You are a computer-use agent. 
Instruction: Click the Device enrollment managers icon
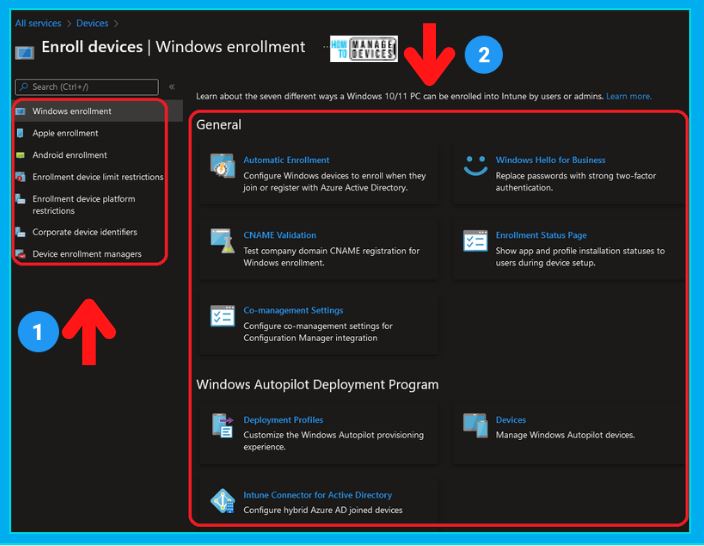pyautogui.click(x=21, y=254)
